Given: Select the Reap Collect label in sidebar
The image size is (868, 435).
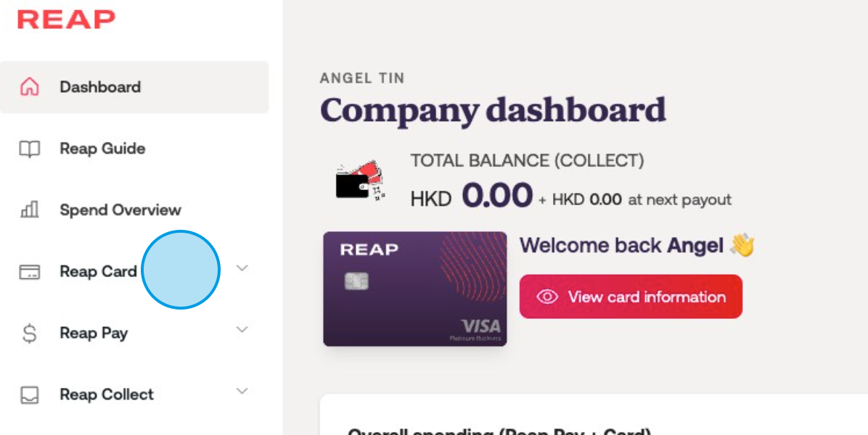Looking at the screenshot, I should (107, 395).
